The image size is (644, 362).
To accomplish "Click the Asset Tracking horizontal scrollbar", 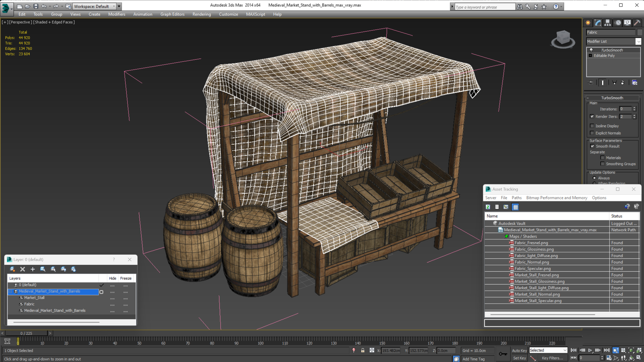I will click(542, 314).
